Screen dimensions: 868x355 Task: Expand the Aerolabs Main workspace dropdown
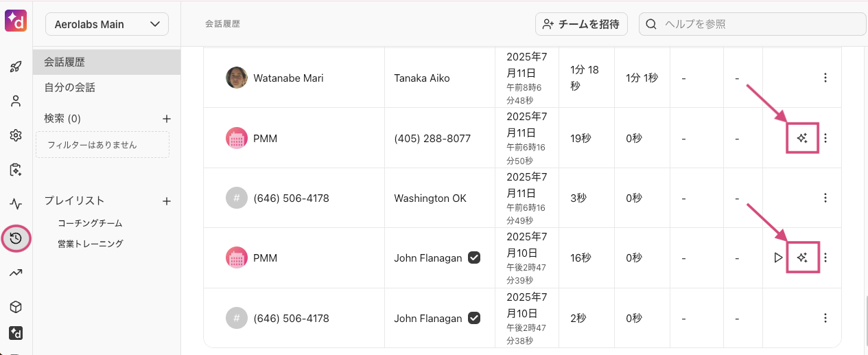(x=107, y=24)
